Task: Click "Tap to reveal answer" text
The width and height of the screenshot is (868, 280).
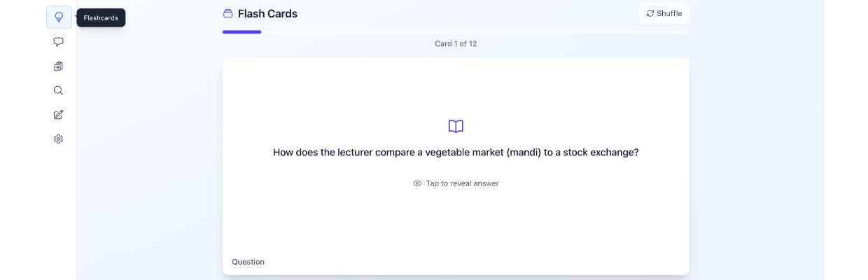Action: (x=462, y=183)
